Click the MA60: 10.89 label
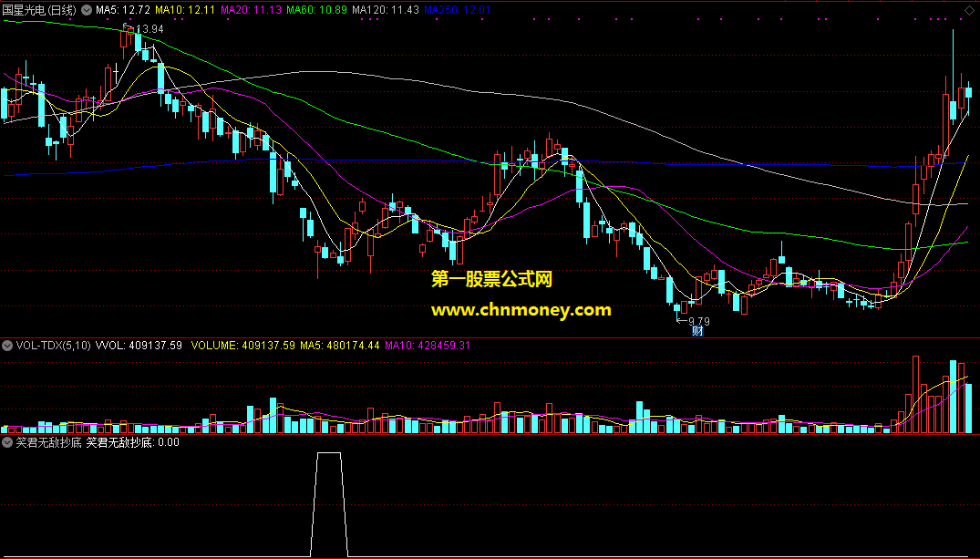 [x=317, y=10]
